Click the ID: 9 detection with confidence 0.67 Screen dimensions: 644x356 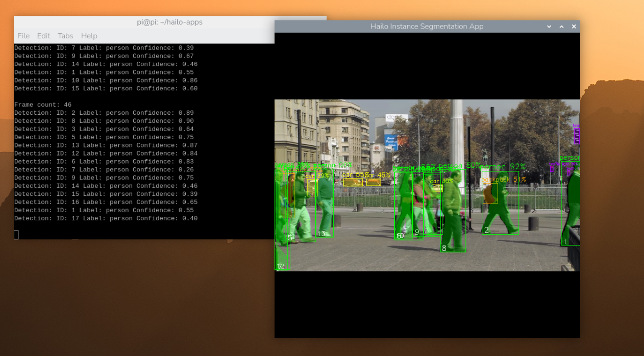pyautogui.click(x=104, y=56)
